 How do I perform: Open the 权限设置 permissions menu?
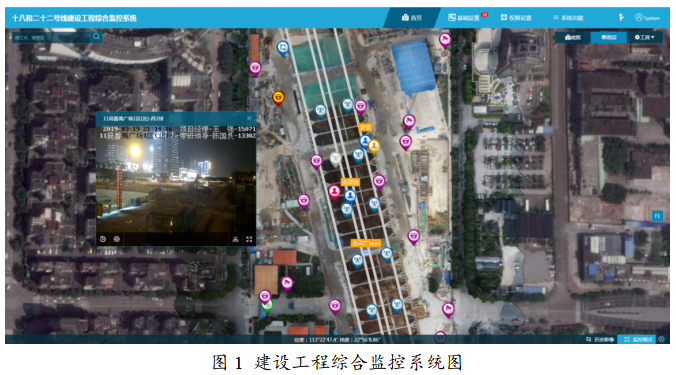pos(516,18)
